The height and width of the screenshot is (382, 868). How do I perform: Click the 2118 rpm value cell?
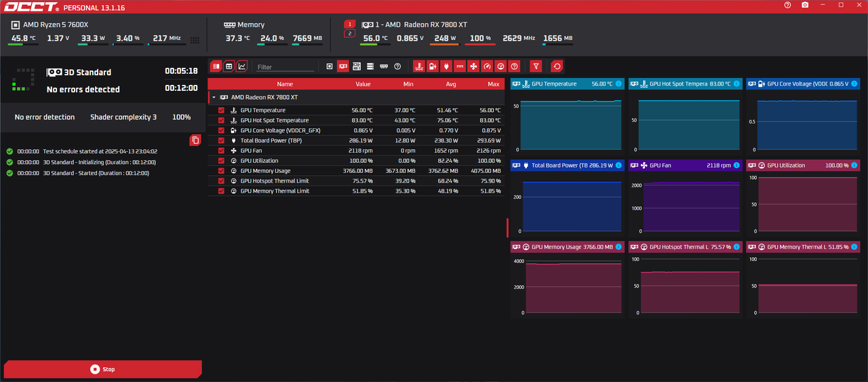pos(361,151)
